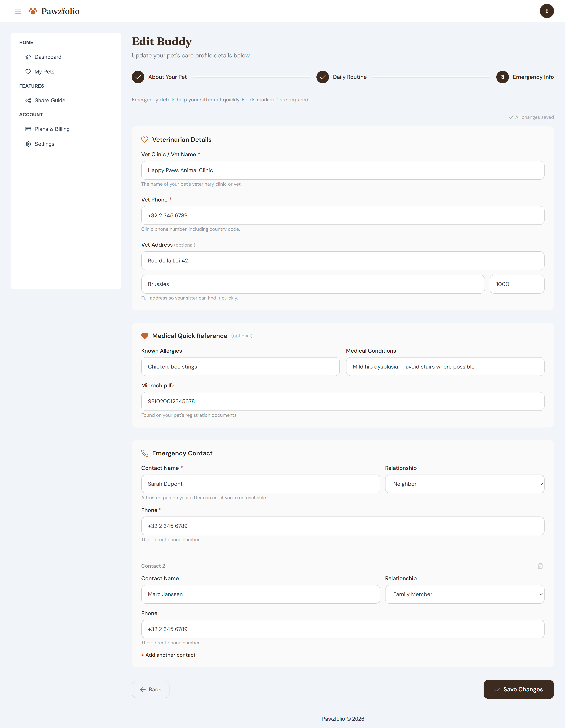Open the user avatar E menu
Screen dimensions: 565x728
546,11
